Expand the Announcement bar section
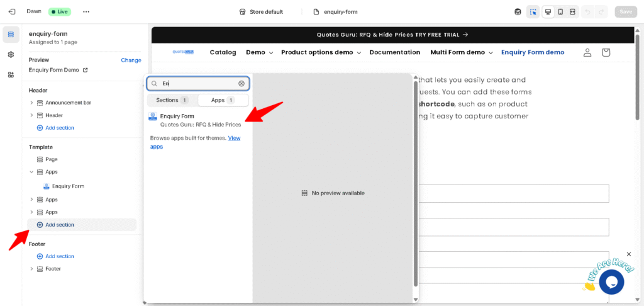 click(x=31, y=103)
